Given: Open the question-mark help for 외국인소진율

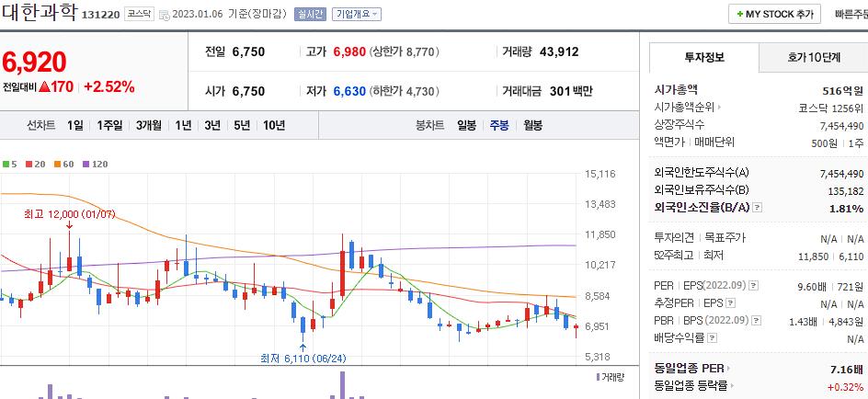Looking at the screenshot, I should [x=759, y=208].
